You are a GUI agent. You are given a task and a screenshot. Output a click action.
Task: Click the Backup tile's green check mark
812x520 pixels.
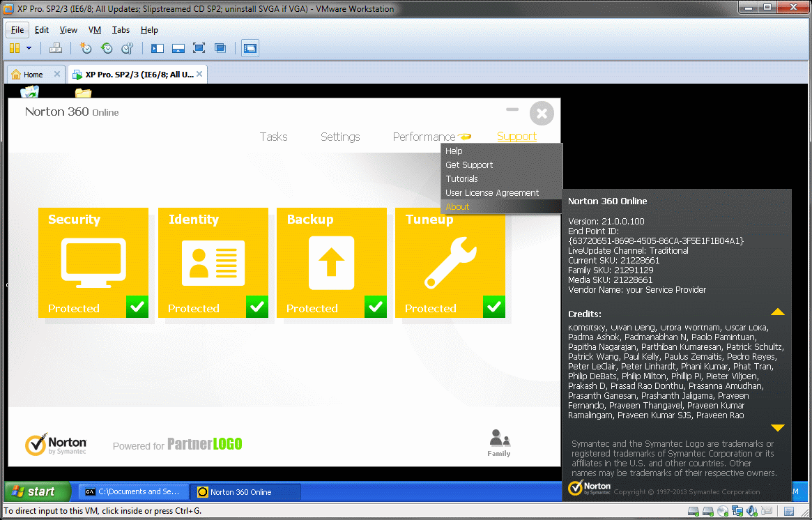pos(376,307)
